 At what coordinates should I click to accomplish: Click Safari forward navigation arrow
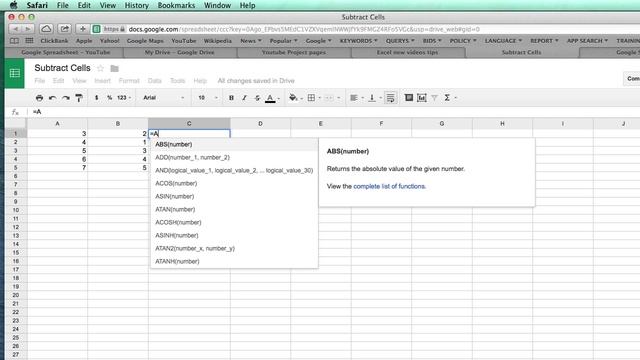(28, 29)
